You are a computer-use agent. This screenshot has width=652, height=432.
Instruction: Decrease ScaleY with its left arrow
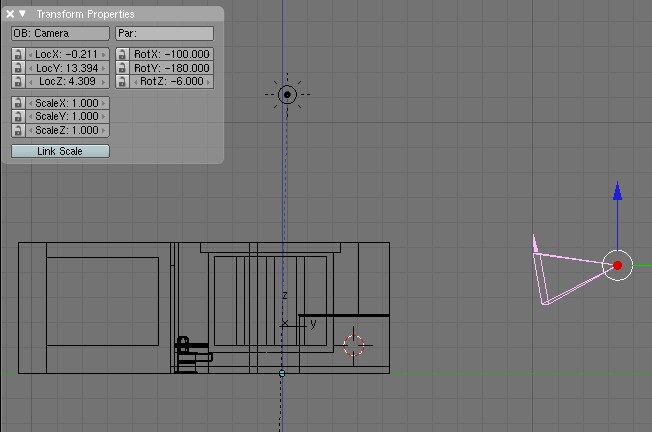pos(30,117)
